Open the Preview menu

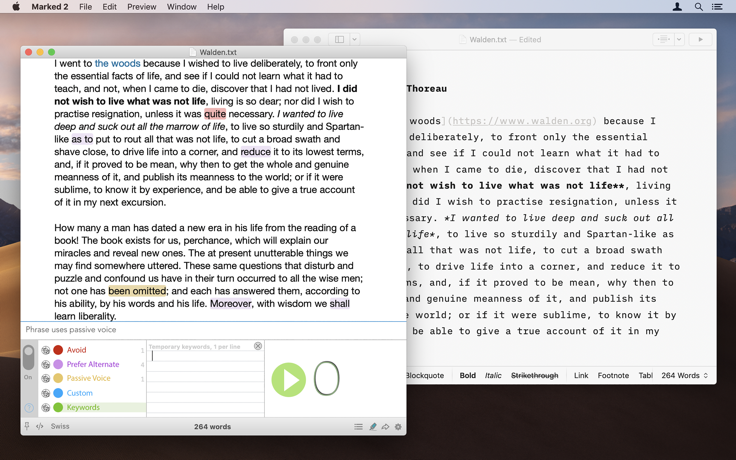pyautogui.click(x=142, y=7)
